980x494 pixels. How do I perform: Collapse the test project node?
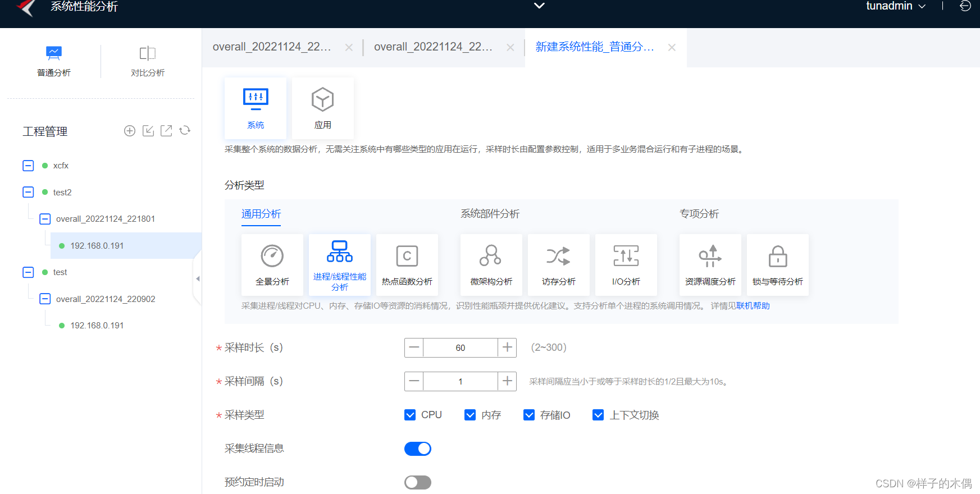point(28,272)
